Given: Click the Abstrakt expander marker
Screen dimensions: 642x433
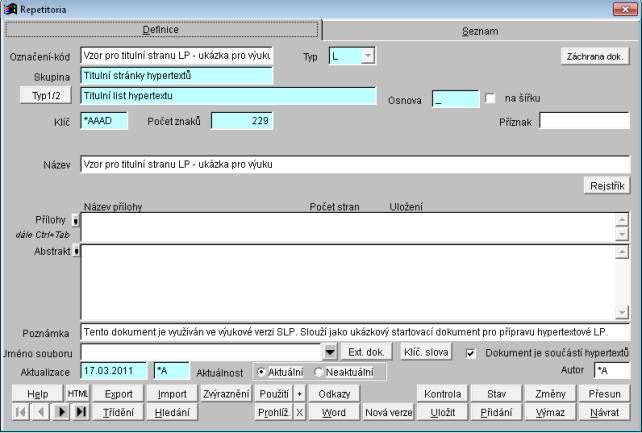Looking at the screenshot, I should coord(76,250).
